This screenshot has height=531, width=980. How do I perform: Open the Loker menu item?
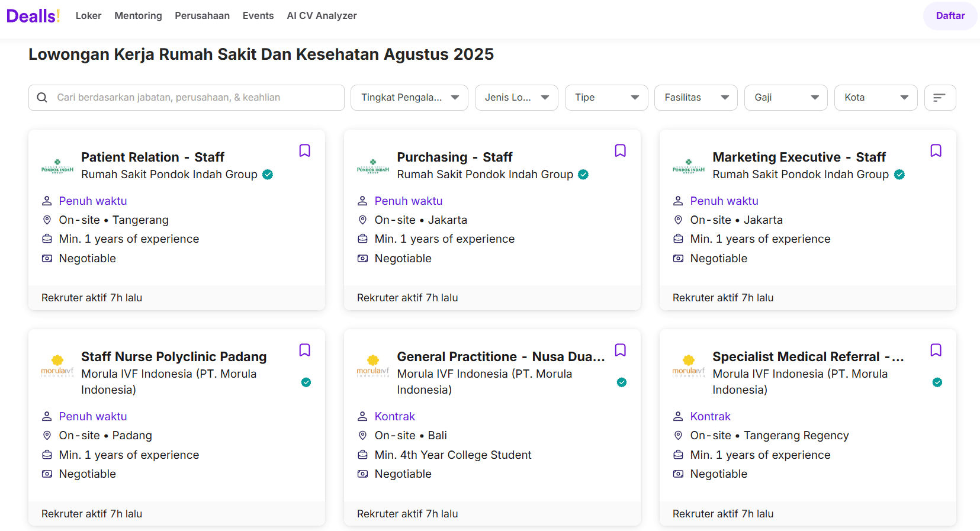(x=88, y=16)
